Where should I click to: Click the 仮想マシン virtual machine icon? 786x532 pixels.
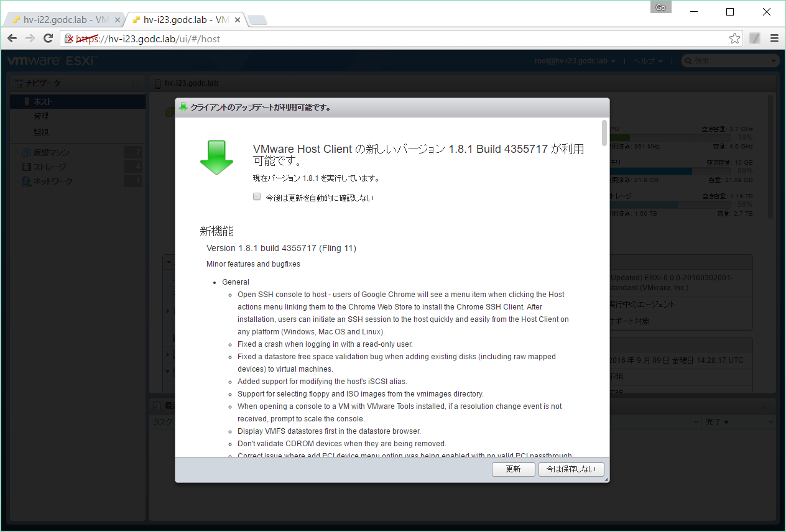[x=27, y=153]
